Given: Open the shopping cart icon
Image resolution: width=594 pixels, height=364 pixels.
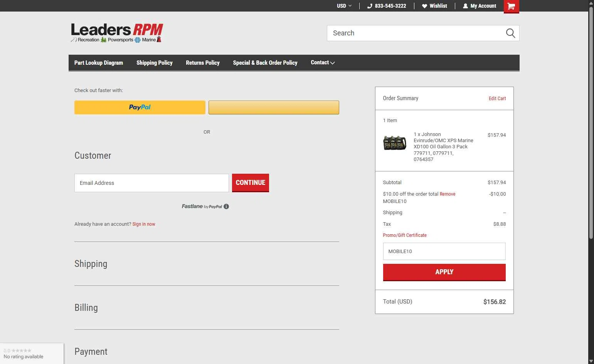Looking at the screenshot, I should 511,6.
